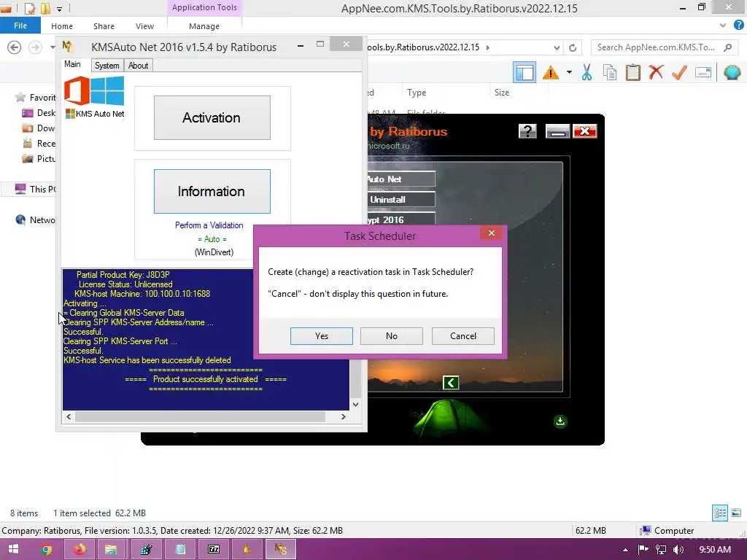Image resolution: width=747 pixels, height=560 pixels.
Task: Click the green back arrow in KMS Tools window
Action: tap(451, 382)
